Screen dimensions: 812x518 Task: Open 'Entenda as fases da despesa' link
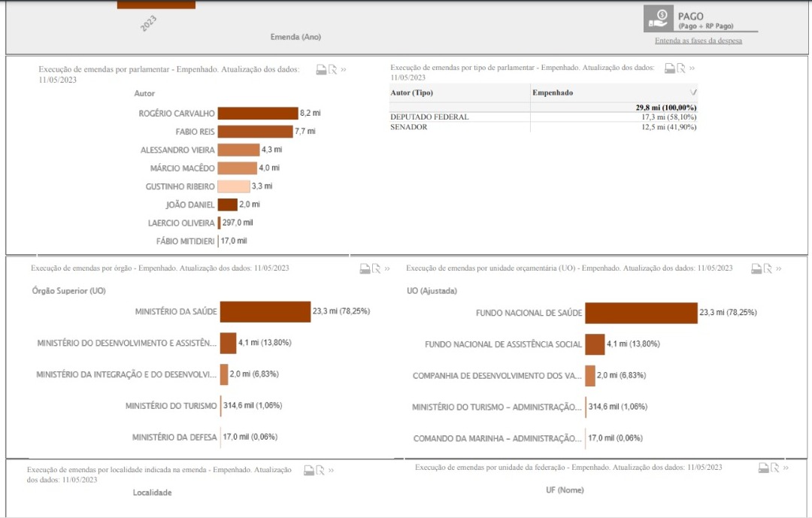(698, 41)
